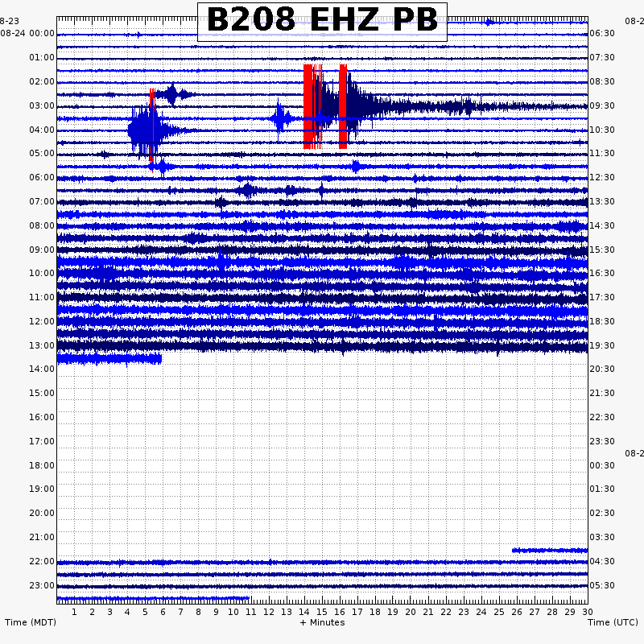Click the 11:30 UTC time label
The width and height of the screenshot is (644, 644).
click(602, 153)
